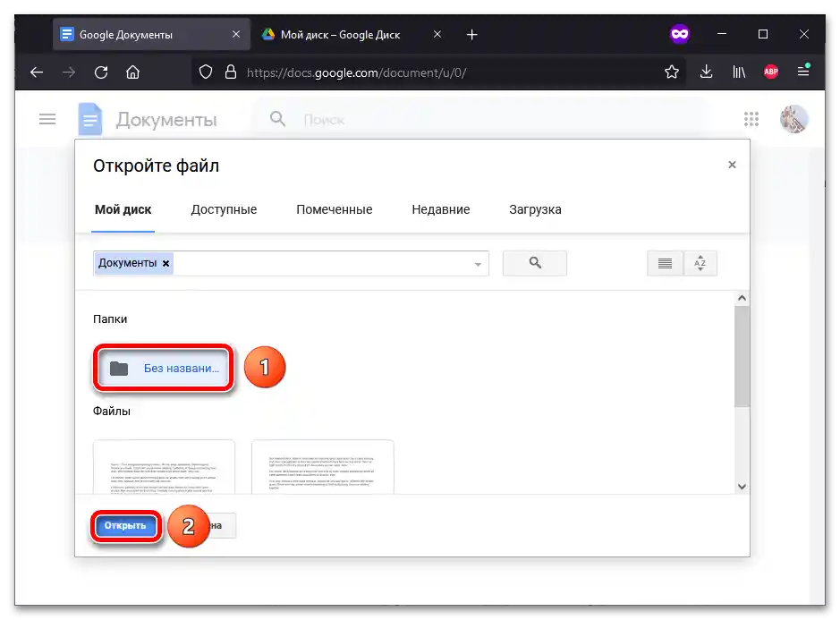
Task: Click the browser forward arrow
Action: [x=69, y=72]
